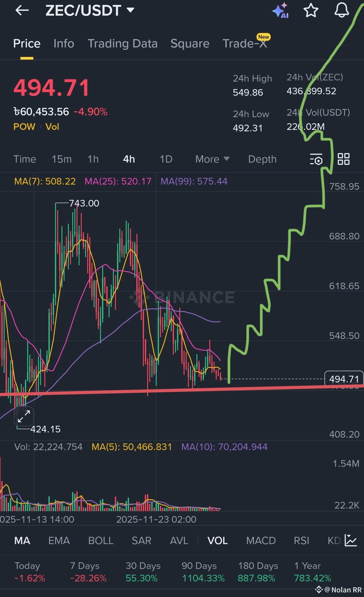Screen dimensions: 364x597
Task: Tap the 24h High value 549.86
Action: [x=248, y=93]
